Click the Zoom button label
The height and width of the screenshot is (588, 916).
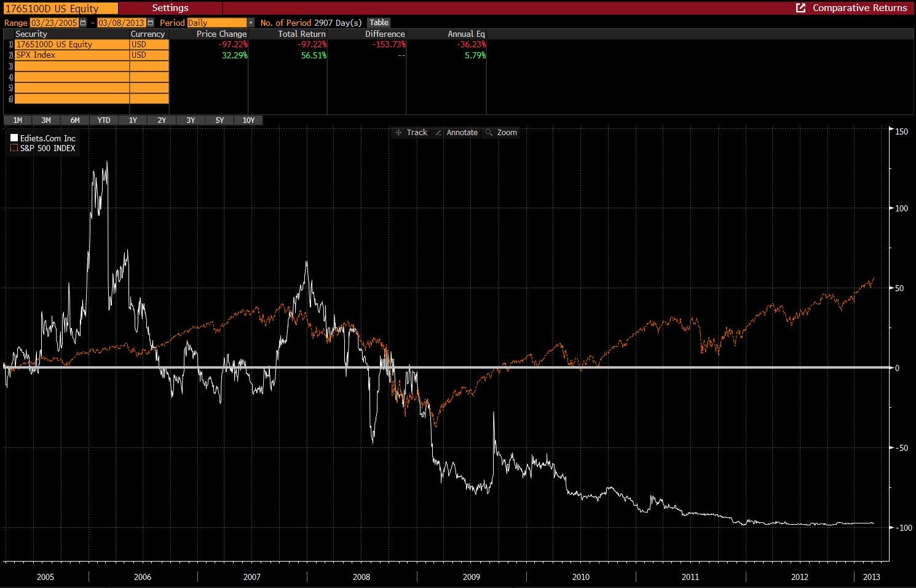click(507, 133)
